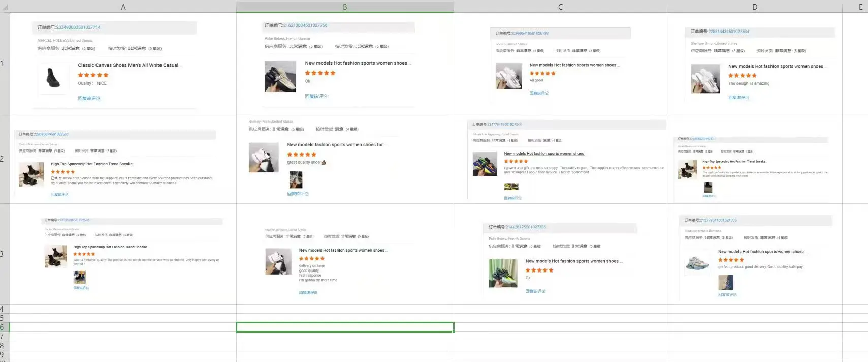Select column B header
Image resolution: width=868 pixels, height=362 pixels.
coord(345,7)
